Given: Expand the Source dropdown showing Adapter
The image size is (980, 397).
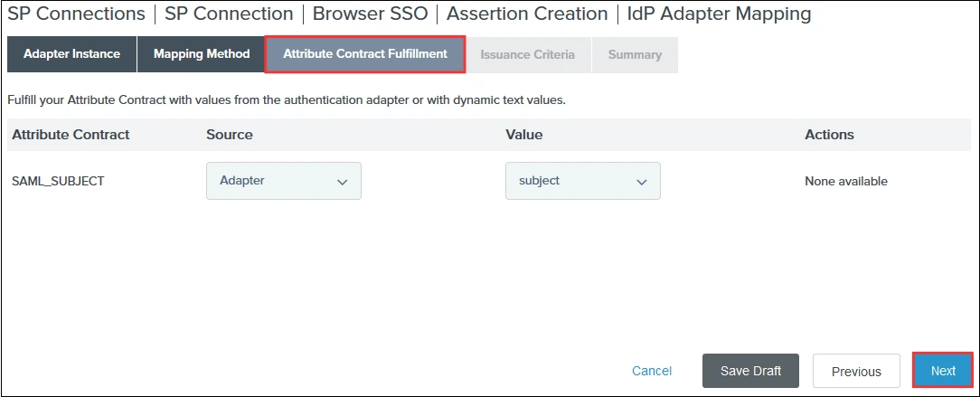Looking at the screenshot, I should pos(284,181).
